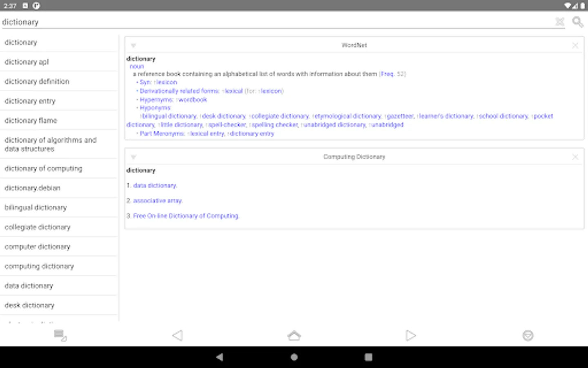Tap the WordNet card title
Screen dimensions: 588x368
click(x=354, y=45)
